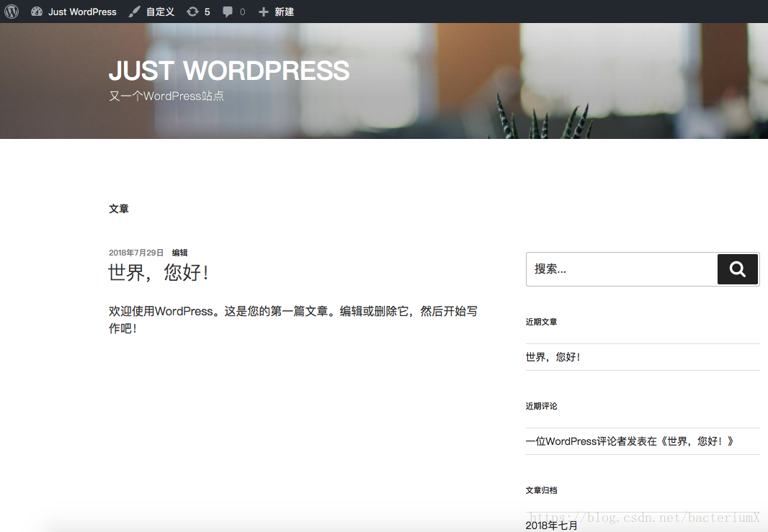Click the tagline 又一个WordPress站点
768x532 pixels.
pos(166,96)
